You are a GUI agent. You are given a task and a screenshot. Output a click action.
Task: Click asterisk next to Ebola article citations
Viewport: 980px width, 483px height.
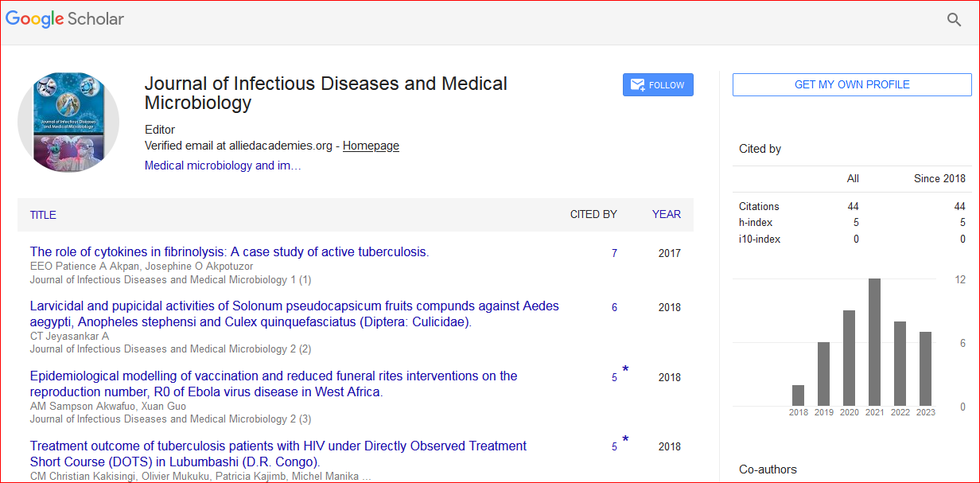pyautogui.click(x=625, y=370)
